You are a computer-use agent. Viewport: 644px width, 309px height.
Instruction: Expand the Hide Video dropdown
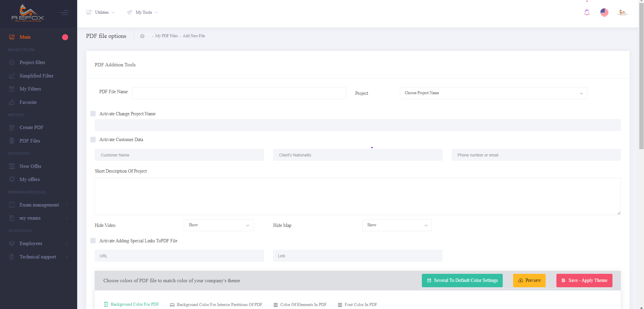click(218, 225)
